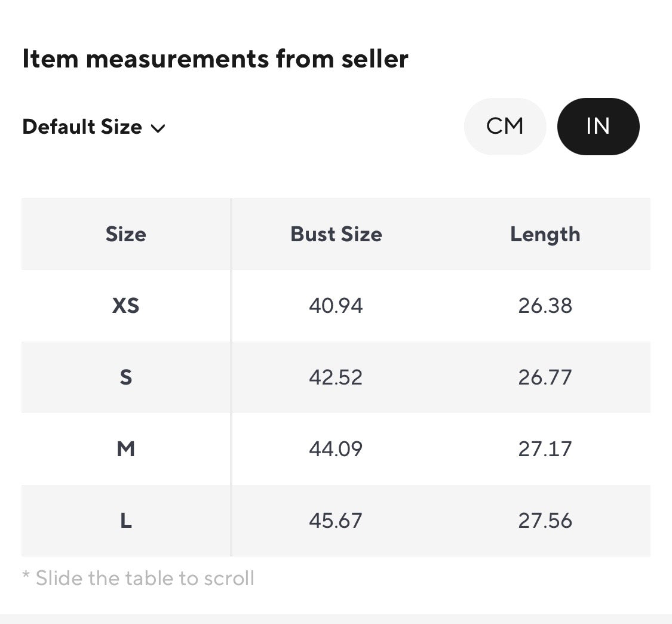The image size is (672, 624).
Task: Click the XS bust value 40.94
Action: tap(336, 306)
